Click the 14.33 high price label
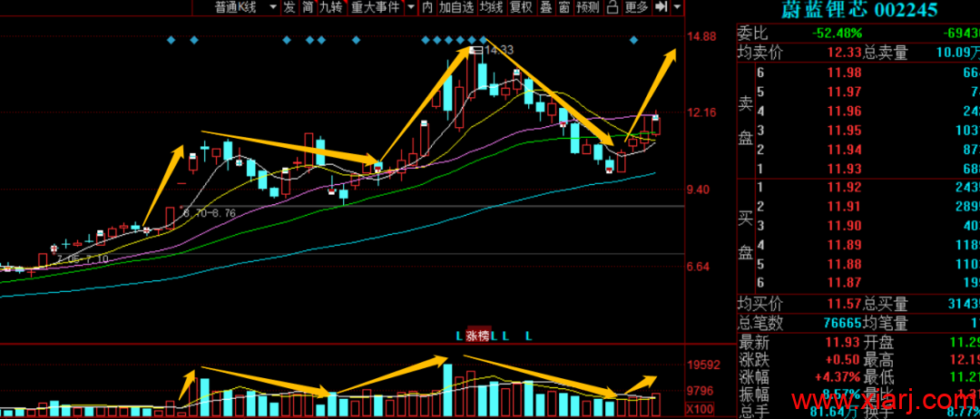 point(499,50)
